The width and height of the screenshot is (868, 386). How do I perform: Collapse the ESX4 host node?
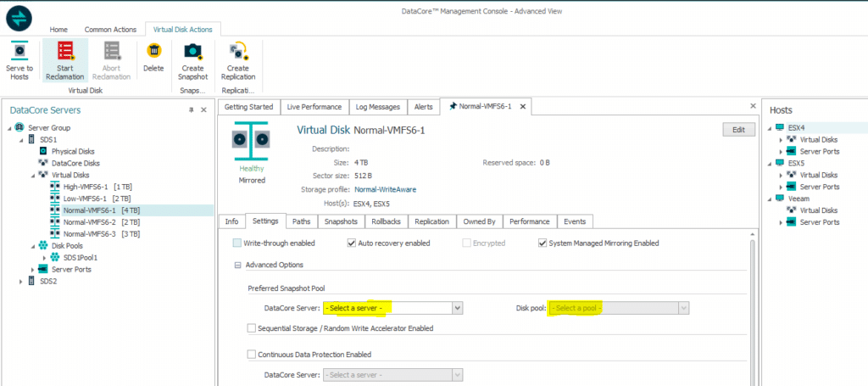click(769, 128)
